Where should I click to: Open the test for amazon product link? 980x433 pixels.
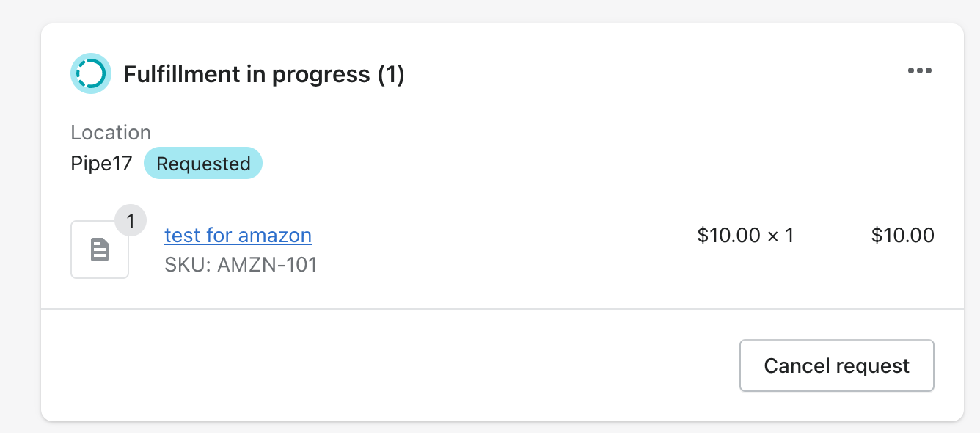[238, 236]
